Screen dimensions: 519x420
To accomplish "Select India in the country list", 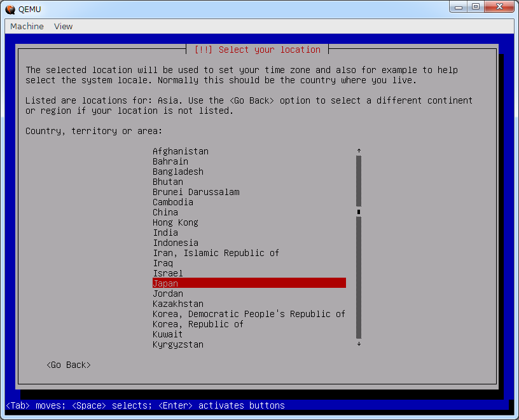I will tap(165, 233).
